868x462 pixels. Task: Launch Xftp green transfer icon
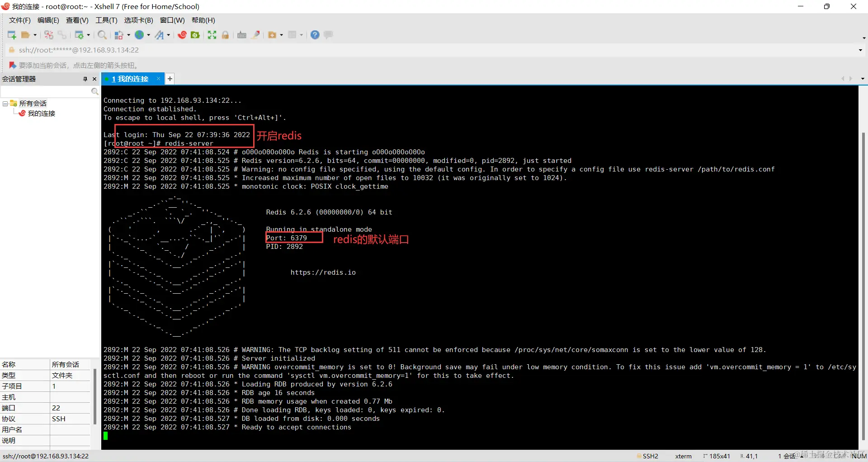coord(195,35)
